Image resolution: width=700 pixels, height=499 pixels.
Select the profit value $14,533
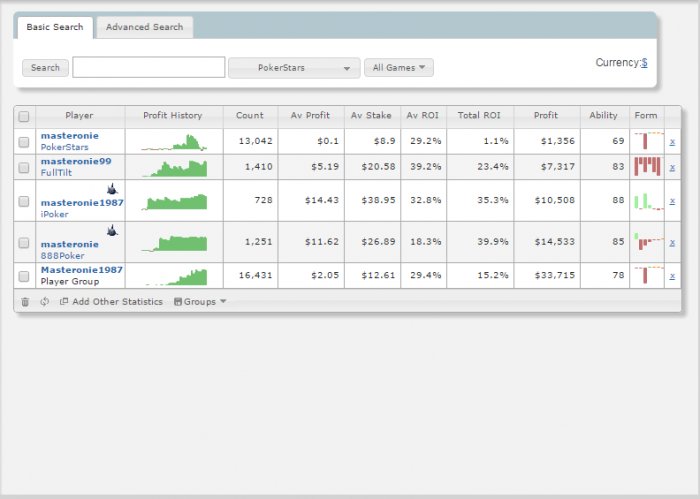click(x=555, y=242)
